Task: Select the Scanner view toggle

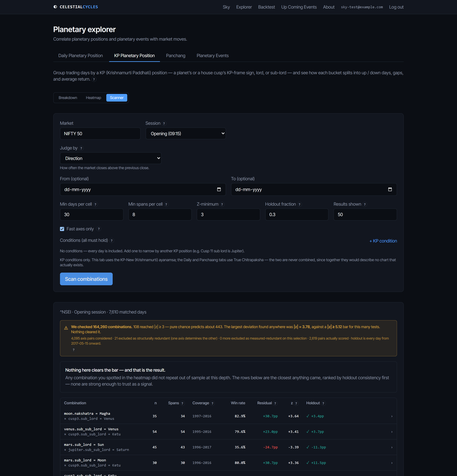Action: coord(117,98)
